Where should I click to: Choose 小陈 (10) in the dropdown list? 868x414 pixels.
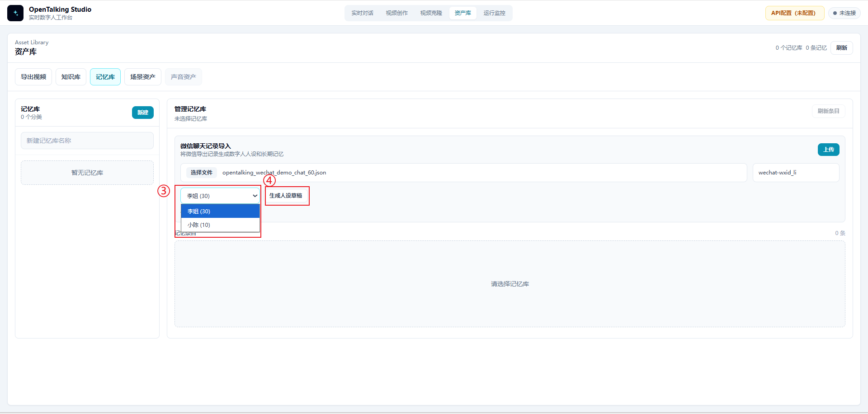[220, 225]
